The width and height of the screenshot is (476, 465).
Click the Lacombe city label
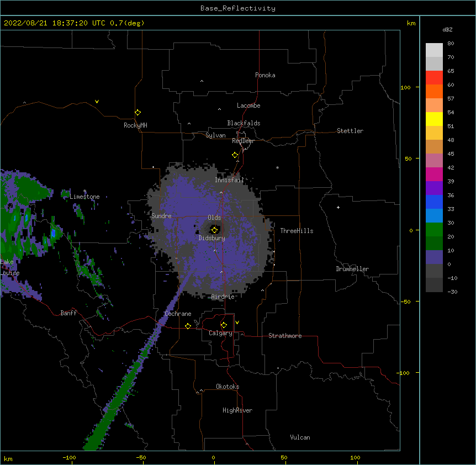(x=248, y=105)
